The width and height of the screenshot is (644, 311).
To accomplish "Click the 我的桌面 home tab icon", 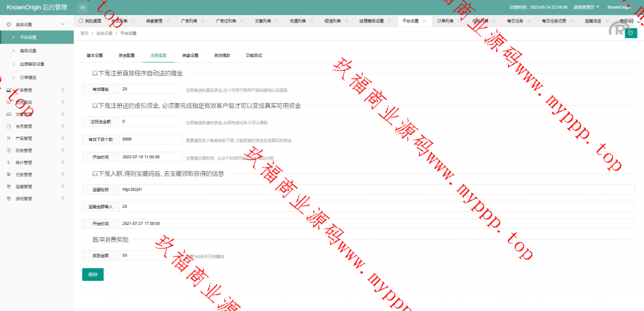I will tap(81, 21).
